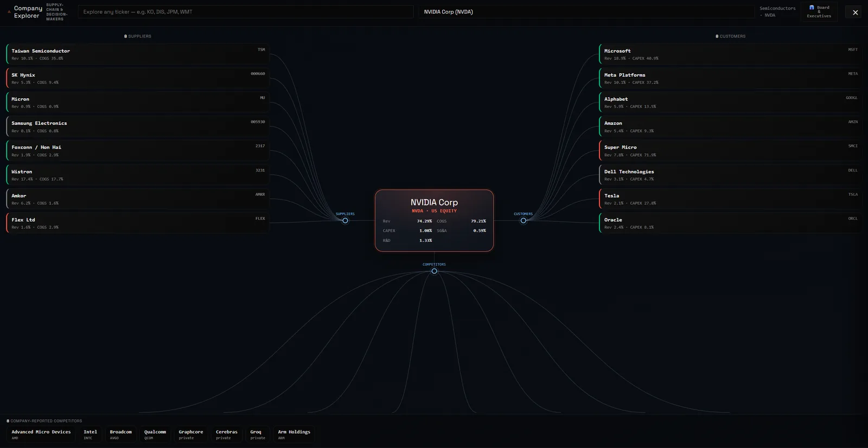
Task: Click the 000660 ticker on SK Hynix
Action: pyautogui.click(x=258, y=74)
